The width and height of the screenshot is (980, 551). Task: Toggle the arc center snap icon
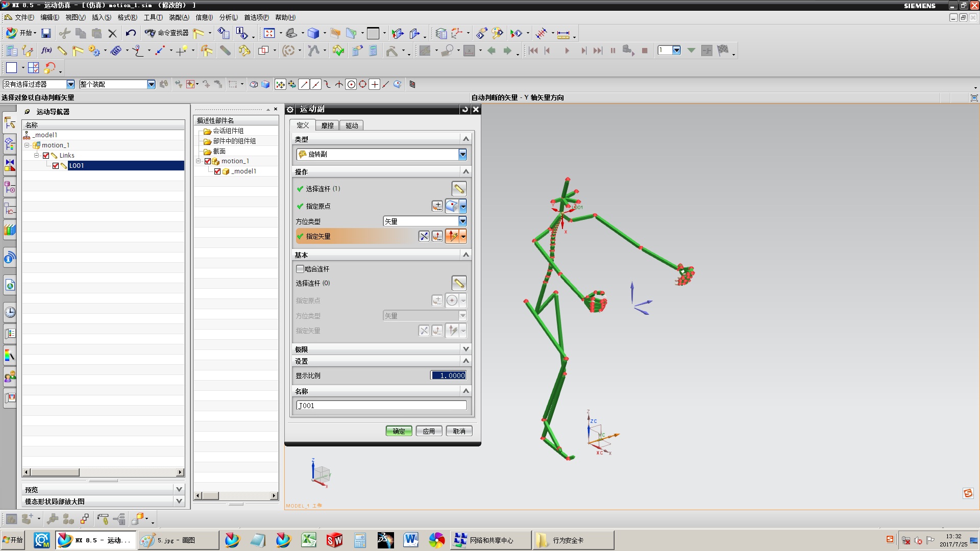(x=351, y=85)
